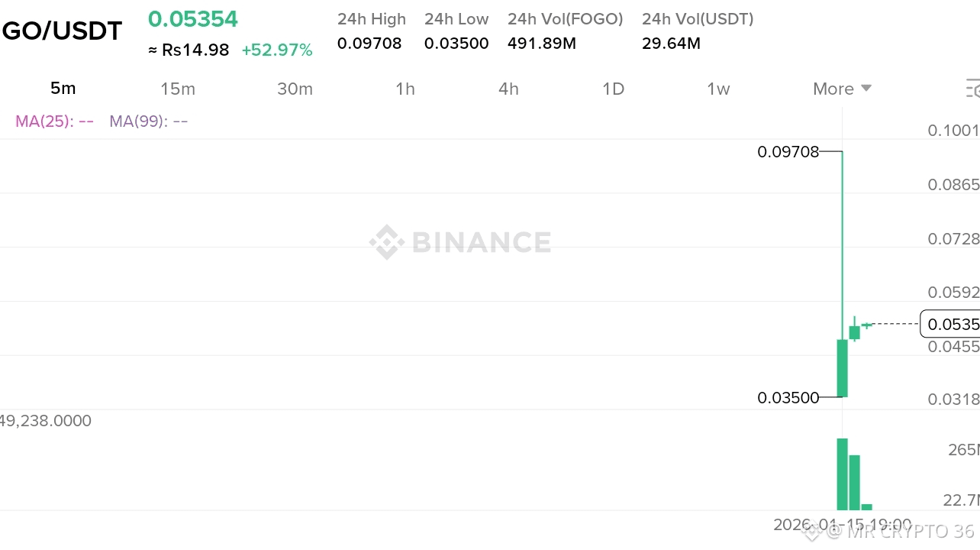
Task: Click the 0.03500 low price marker
Action: tap(788, 397)
